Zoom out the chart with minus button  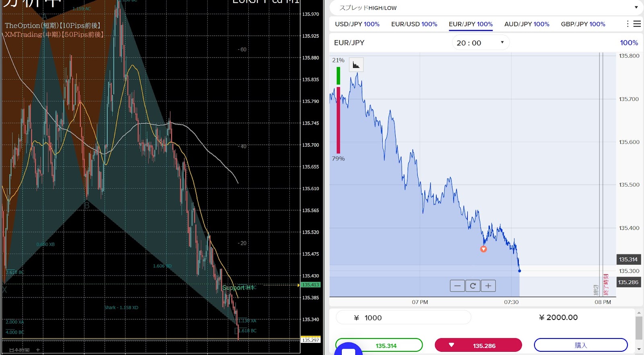coord(457,286)
